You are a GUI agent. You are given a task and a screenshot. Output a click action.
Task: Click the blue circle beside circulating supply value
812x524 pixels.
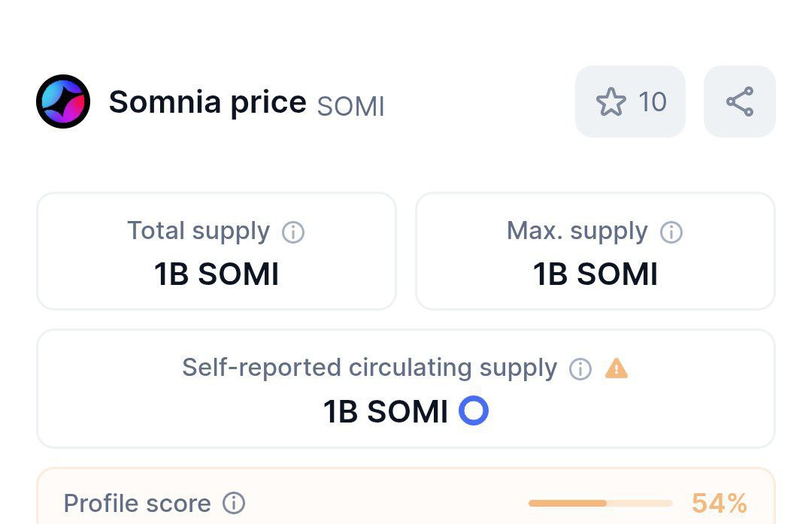474,411
